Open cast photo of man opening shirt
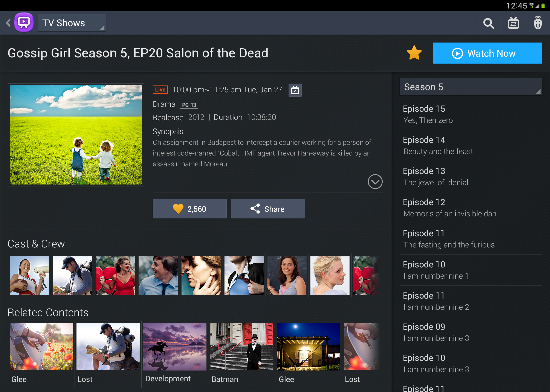 coord(244,276)
